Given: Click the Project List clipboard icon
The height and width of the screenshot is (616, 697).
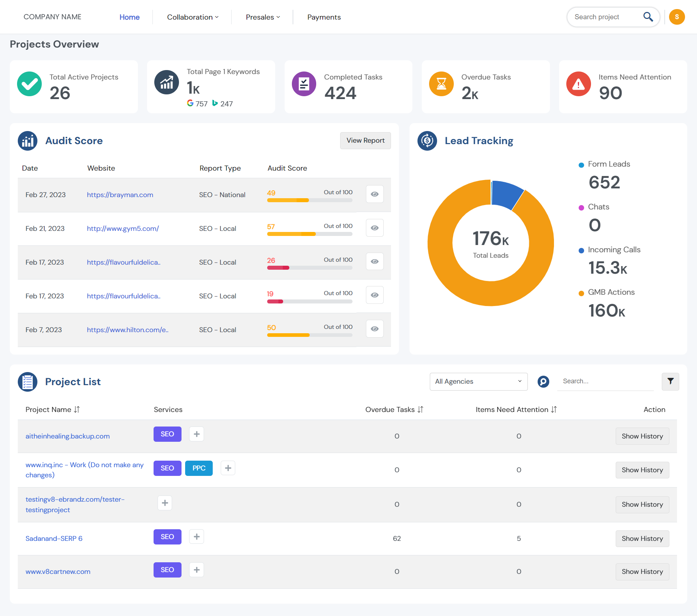Looking at the screenshot, I should [x=27, y=382].
